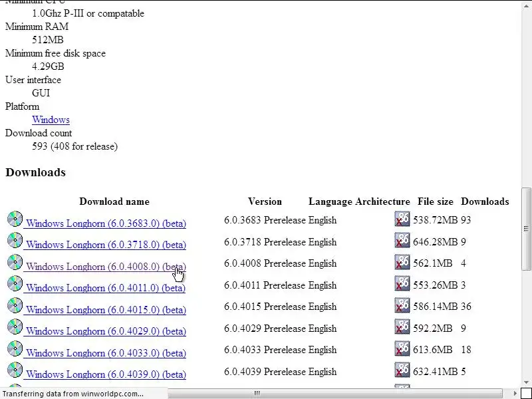532x399 pixels.
Task: Click the vertical scrollbar thumb
Action: tap(526, 229)
